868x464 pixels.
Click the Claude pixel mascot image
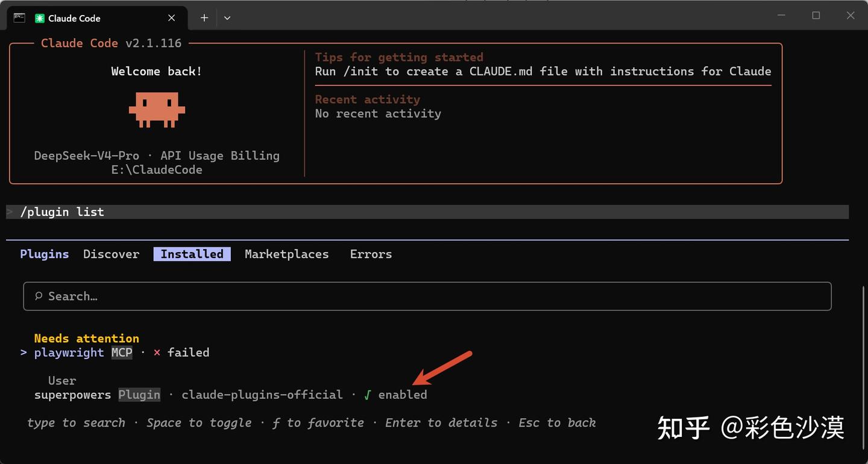tap(157, 110)
